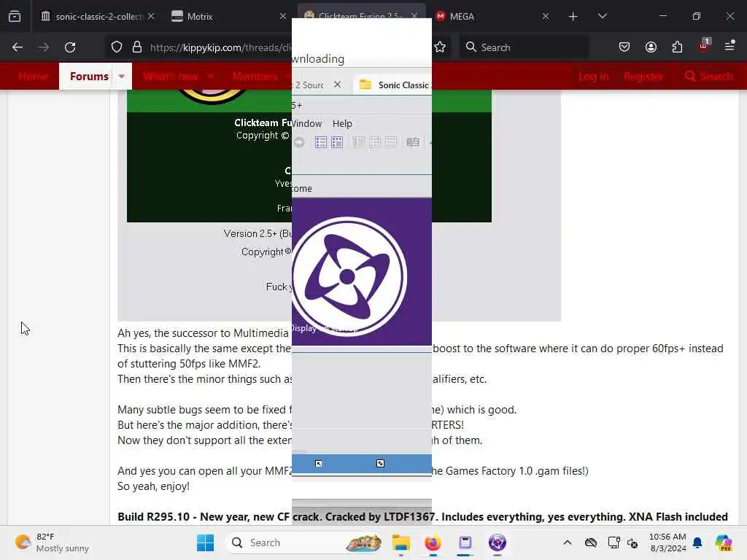Close the MEGA tab
The width and height of the screenshot is (747, 560).
(546, 16)
